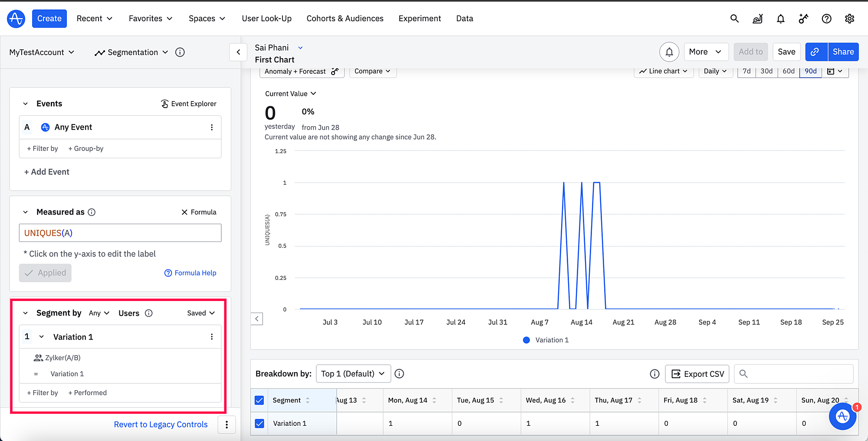Click the Amplitude home logo
Image resolution: width=868 pixels, height=441 pixels.
pos(16,19)
